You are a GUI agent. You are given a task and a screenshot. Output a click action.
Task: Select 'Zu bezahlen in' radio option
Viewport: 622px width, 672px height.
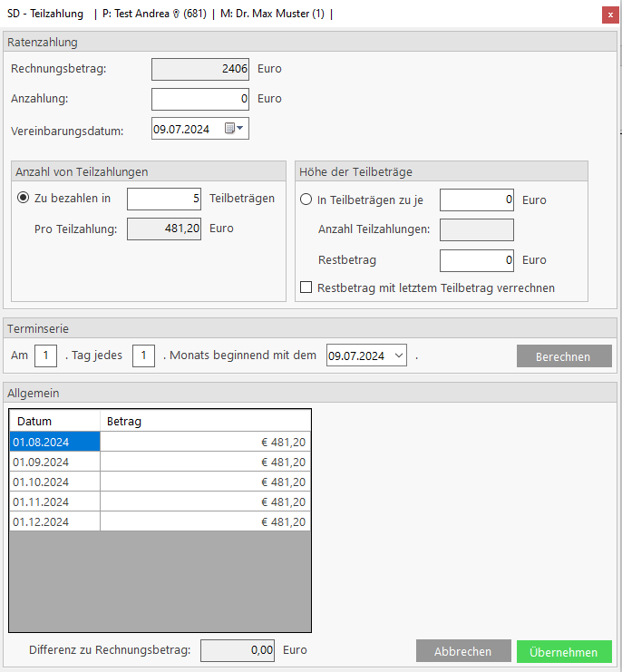point(24,199)
